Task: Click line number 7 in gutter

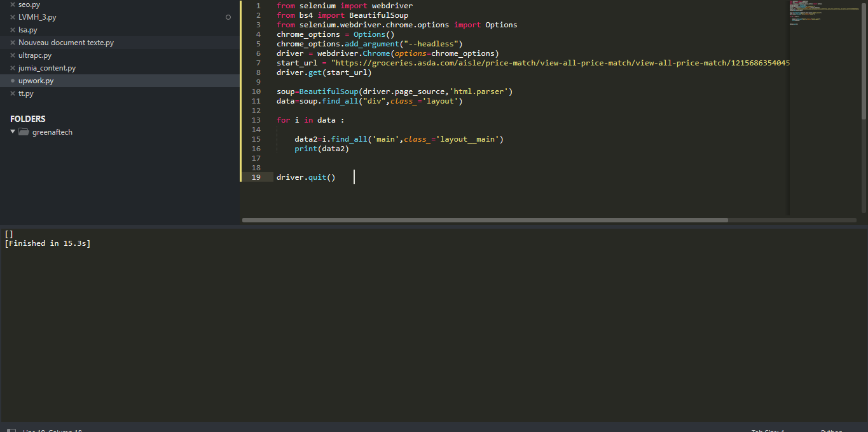Action: [258, 63]
